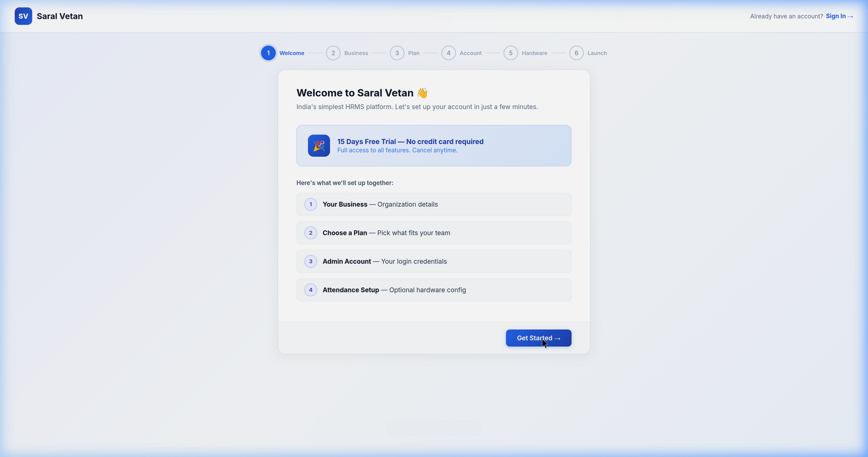Click the Account step label

[x=471, y=53]
